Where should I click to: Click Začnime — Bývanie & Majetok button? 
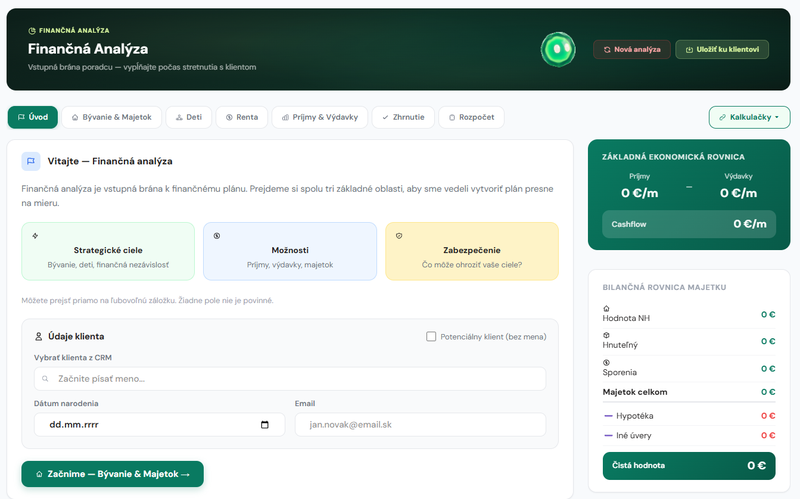pyautogui.click(x=112, y=474)
